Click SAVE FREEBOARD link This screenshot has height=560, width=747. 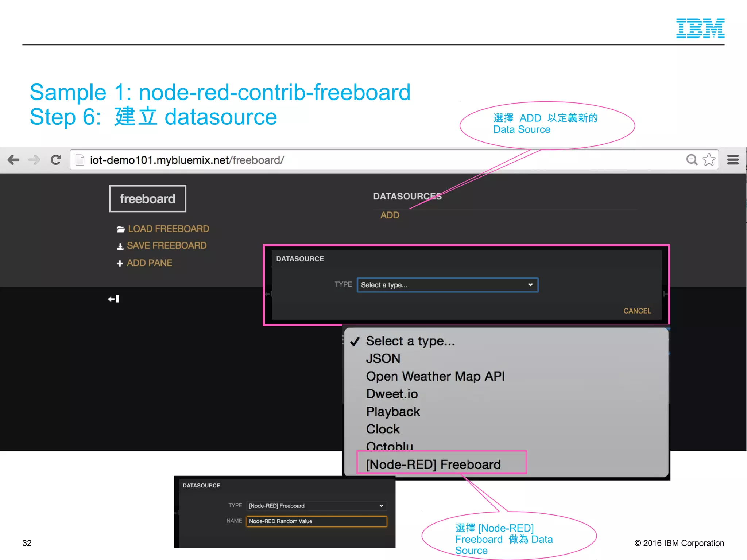point(167,246)
